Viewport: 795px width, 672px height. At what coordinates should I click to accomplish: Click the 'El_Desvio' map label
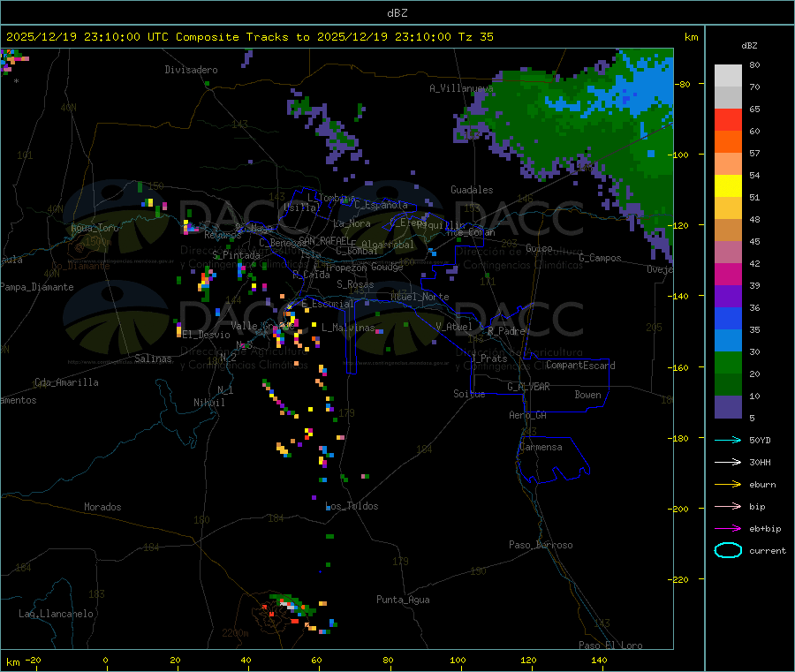[206, 335]
